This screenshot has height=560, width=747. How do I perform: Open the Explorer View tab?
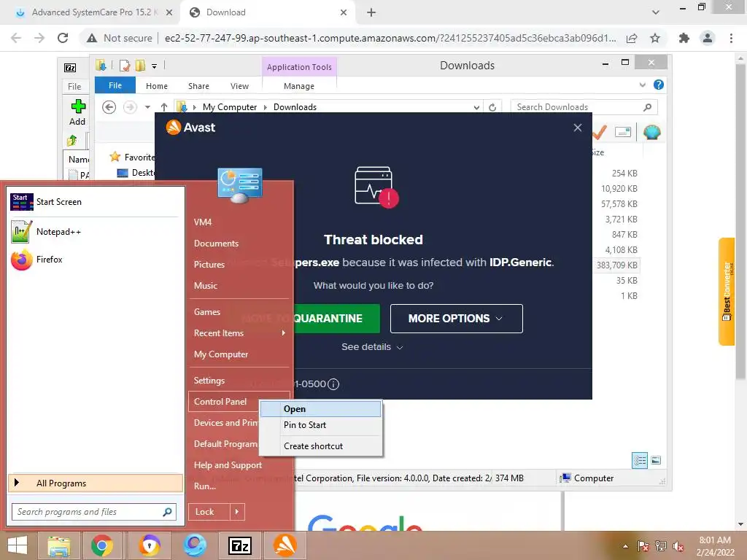(239, 86)
